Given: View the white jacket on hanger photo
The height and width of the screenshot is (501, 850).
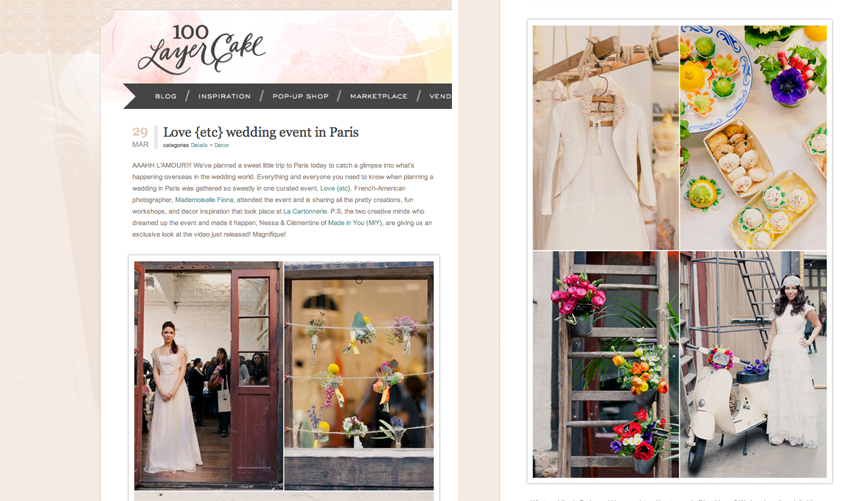Looking at the screenshot, I should (x=606, y=137).
